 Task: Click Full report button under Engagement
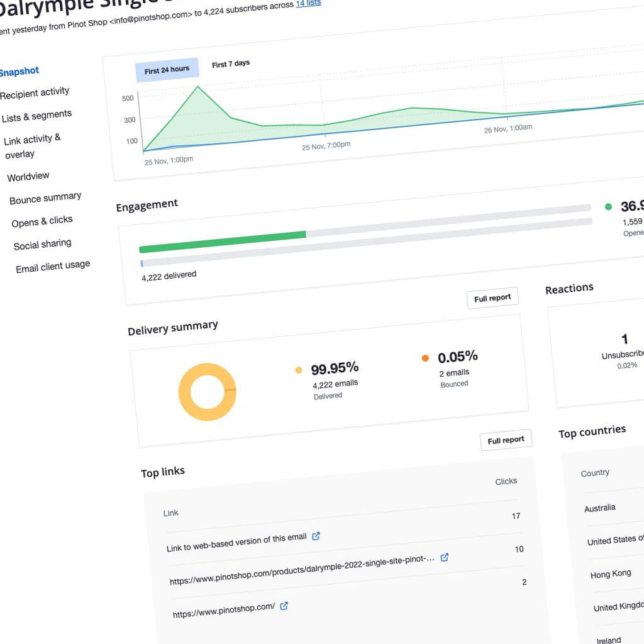[492, 298]
